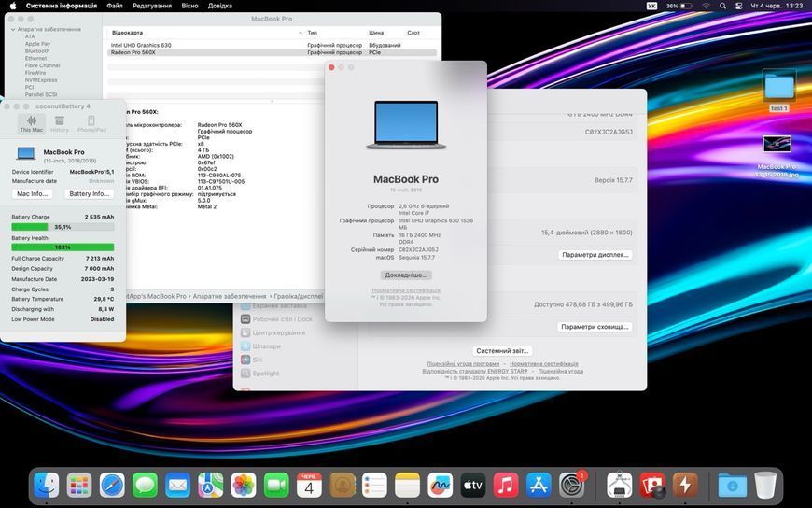Select the This Mac tab in coconutBattery
812x508 pixels.
[x=32, y=124]
